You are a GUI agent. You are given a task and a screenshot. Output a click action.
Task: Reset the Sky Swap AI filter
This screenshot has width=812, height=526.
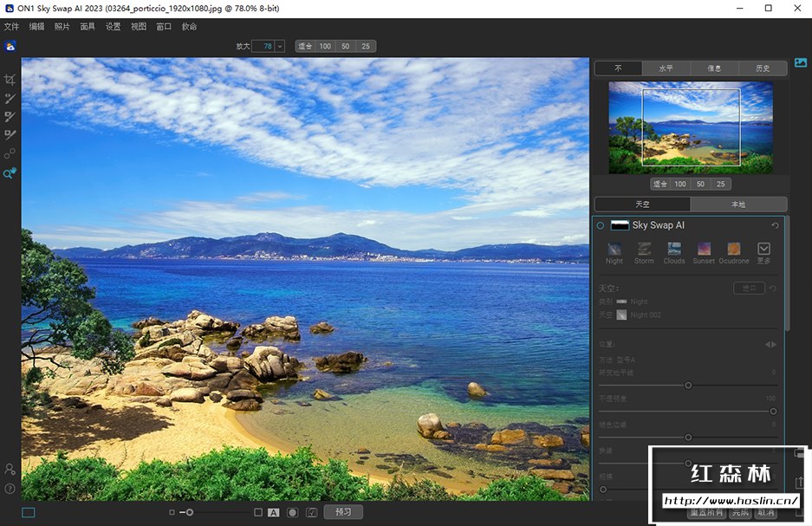point(775,225)
